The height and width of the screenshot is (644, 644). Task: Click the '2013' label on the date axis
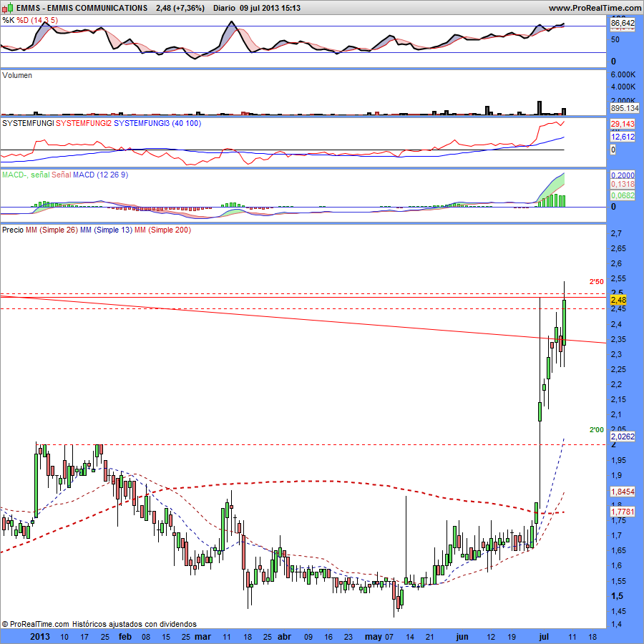(40, 637)
